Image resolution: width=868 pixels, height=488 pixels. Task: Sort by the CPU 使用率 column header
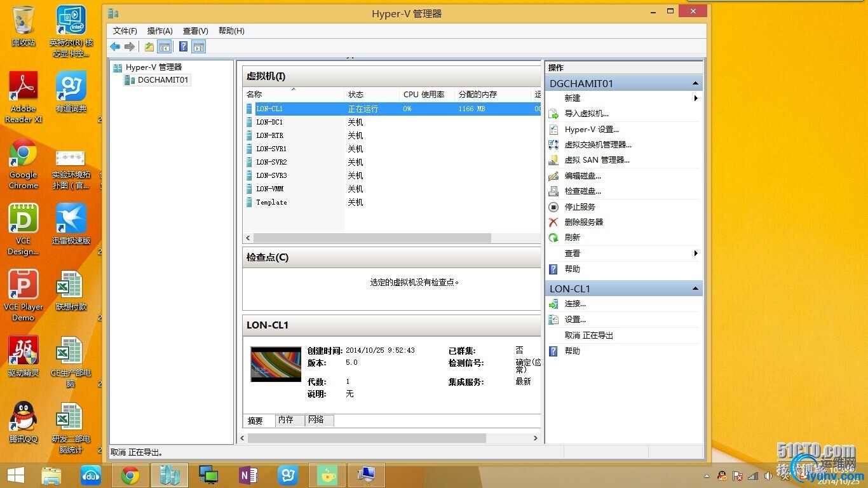pos(427,94)
